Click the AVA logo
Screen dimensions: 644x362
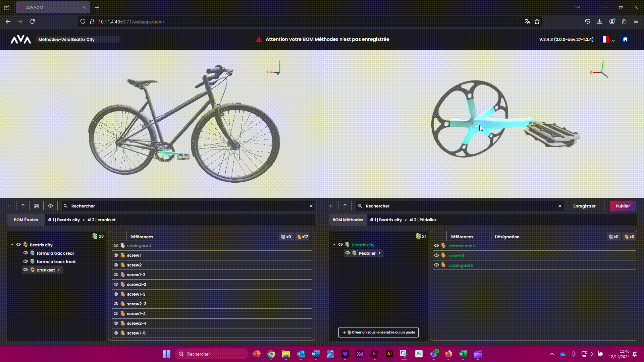(x=21, y=40)
